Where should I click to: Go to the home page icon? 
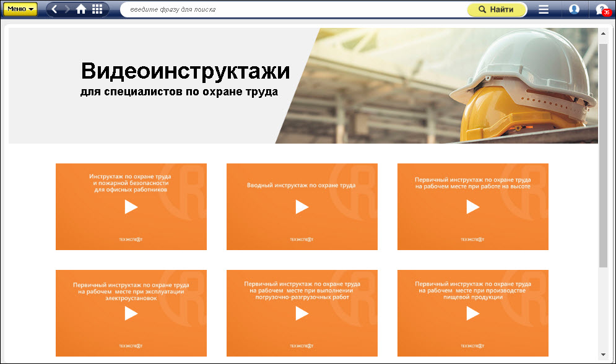tap(81, 9)
